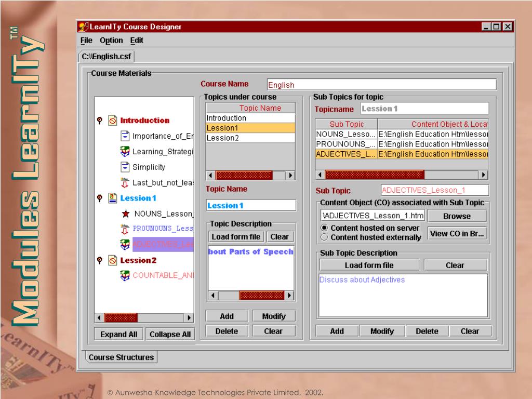Click left arrow of Sub Topic table scrollbar

pos(320,175)
